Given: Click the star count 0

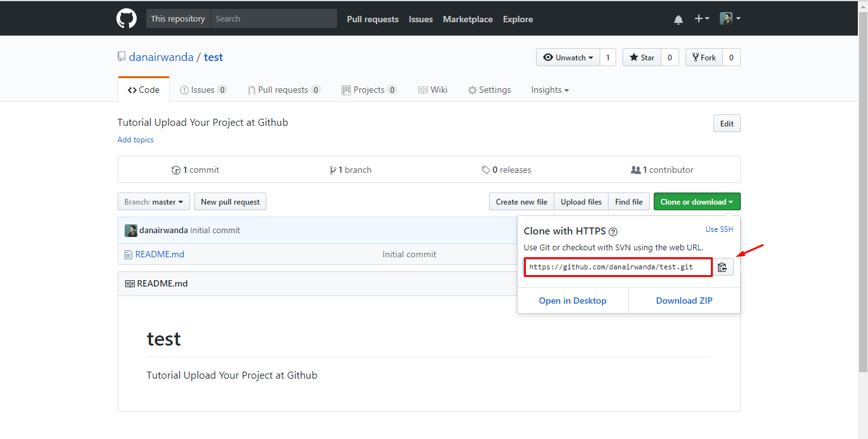Looking at the screenshot, I should coord(670,57).
